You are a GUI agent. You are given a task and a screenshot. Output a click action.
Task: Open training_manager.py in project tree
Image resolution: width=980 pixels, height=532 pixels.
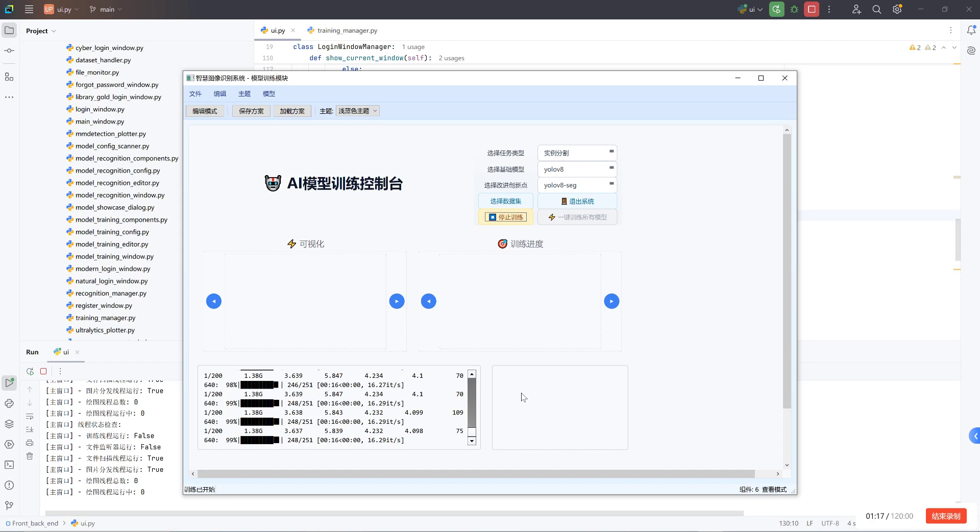pos(105,318)
